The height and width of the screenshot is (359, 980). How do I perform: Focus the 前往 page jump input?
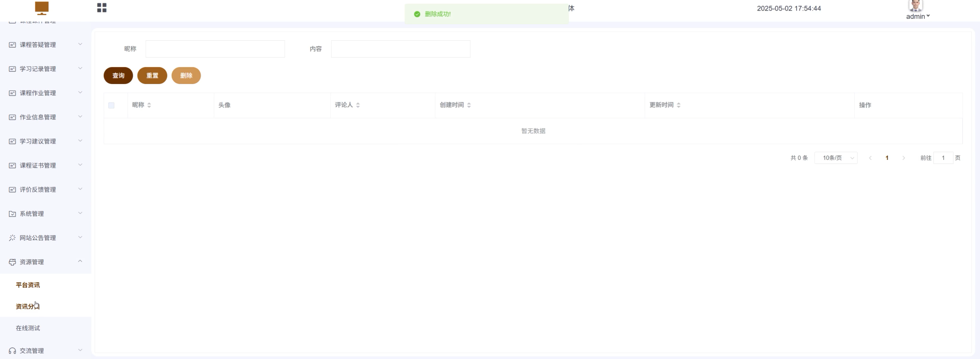tap(943, 158)
